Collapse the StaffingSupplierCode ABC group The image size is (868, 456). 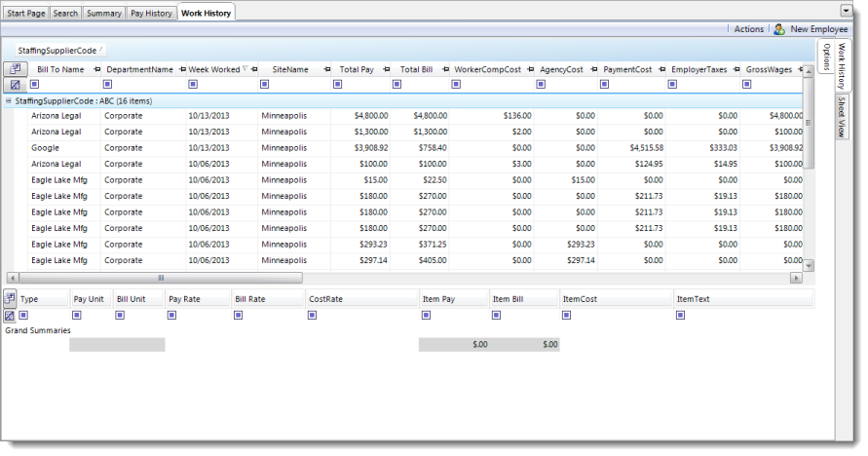pyautogui.click(x=9, y=101)
